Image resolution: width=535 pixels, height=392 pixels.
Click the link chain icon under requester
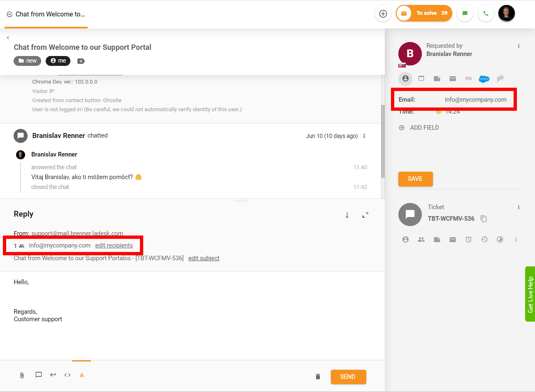coord(468,79)
